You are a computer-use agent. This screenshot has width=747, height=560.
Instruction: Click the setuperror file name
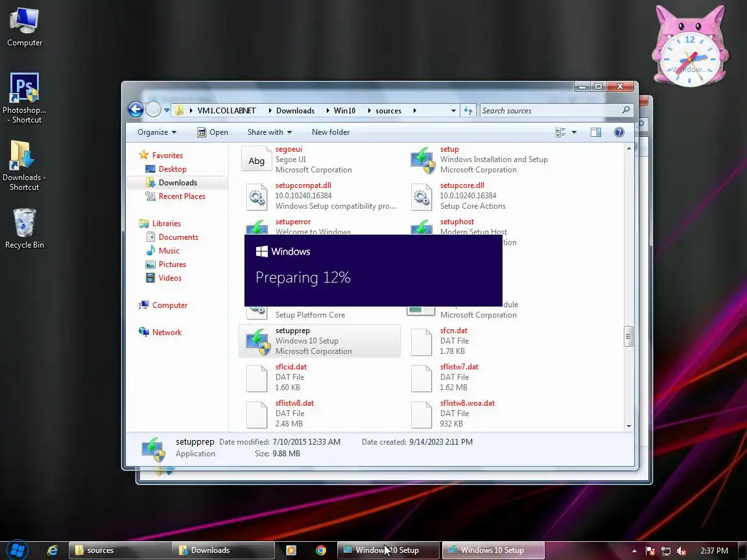click(x=293, y=222)
